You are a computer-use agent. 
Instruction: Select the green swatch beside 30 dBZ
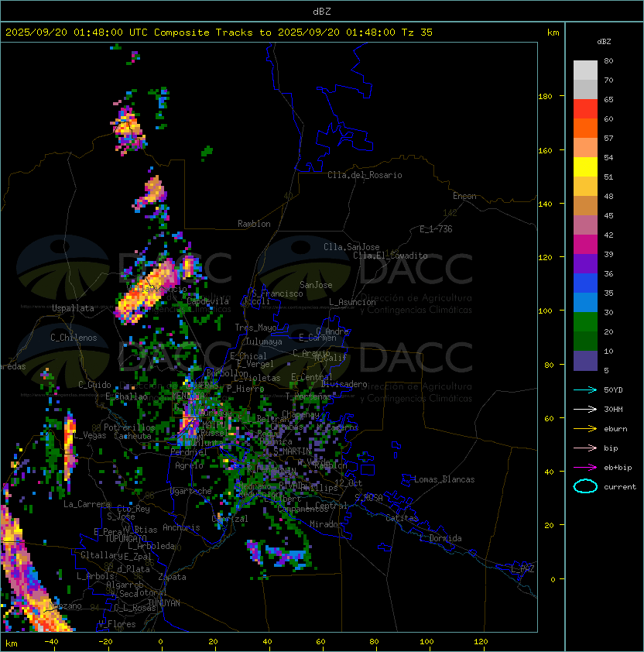[585, 322]
